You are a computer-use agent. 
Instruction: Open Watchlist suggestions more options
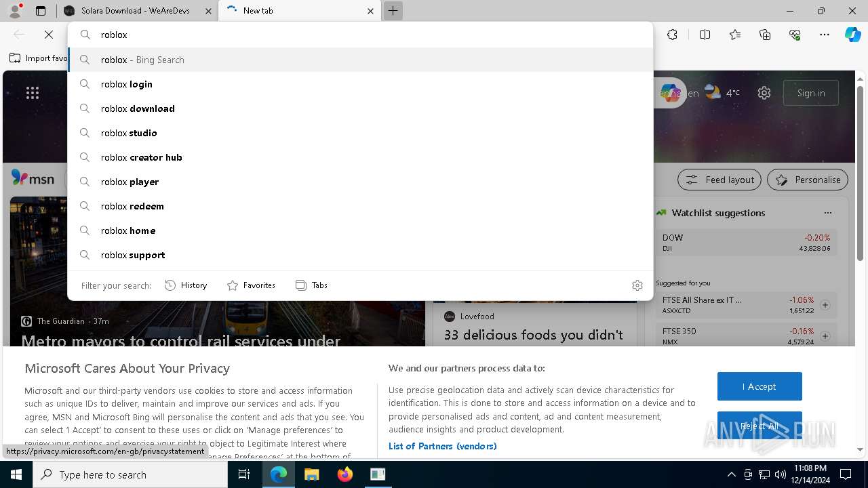[x=827, y=213]
